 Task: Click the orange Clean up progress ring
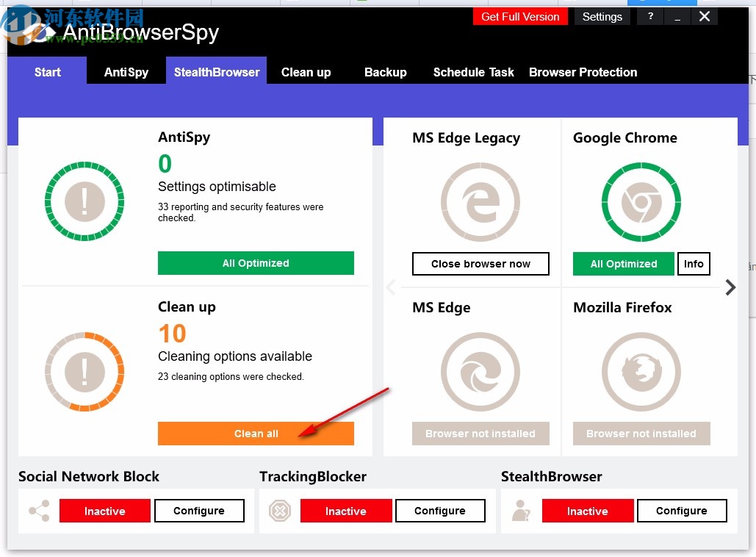point(84,371)
